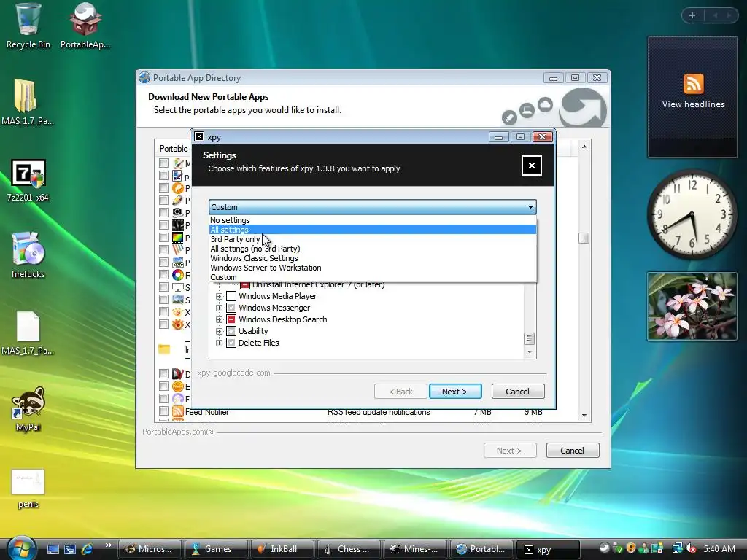747x560 pixels.
Task: Click the color wheel app icon in list
Action: (178, 275)
